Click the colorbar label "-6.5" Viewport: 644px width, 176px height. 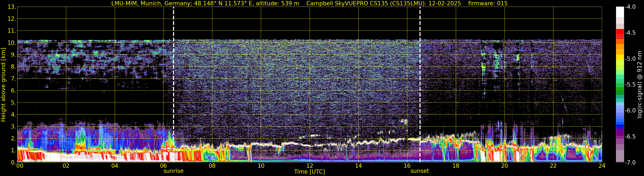(630, 137)
